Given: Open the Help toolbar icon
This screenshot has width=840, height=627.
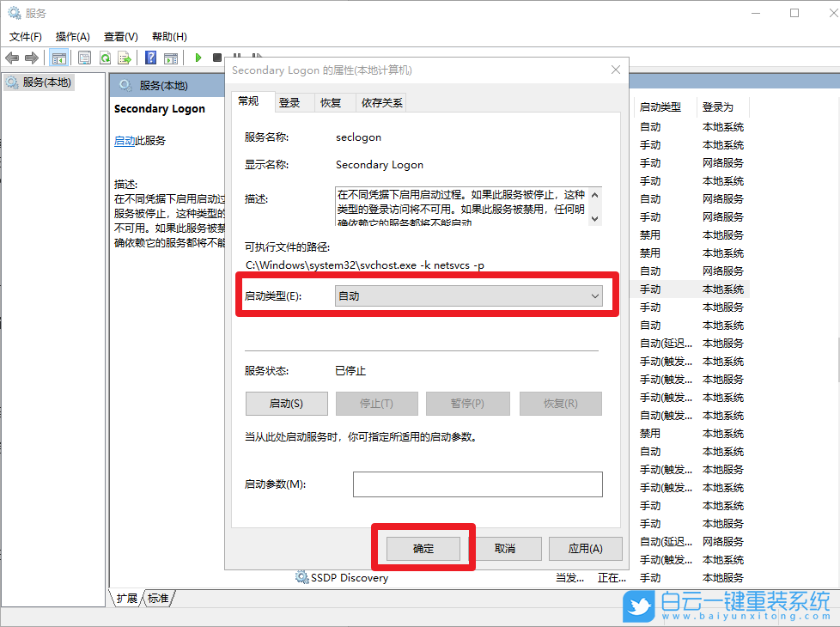Looking at the screenshot, I should tap(150, 58).
